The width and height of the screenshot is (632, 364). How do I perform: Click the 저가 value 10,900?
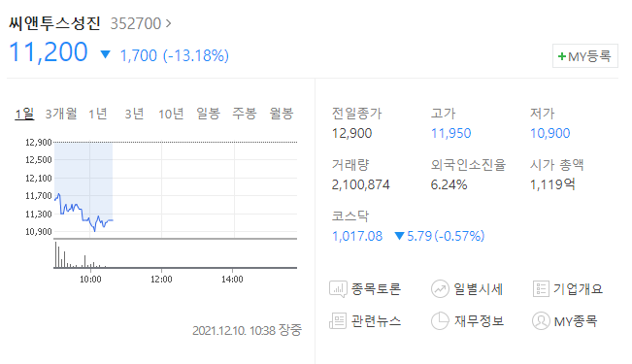pyautogui.click(x=550, y=133)
